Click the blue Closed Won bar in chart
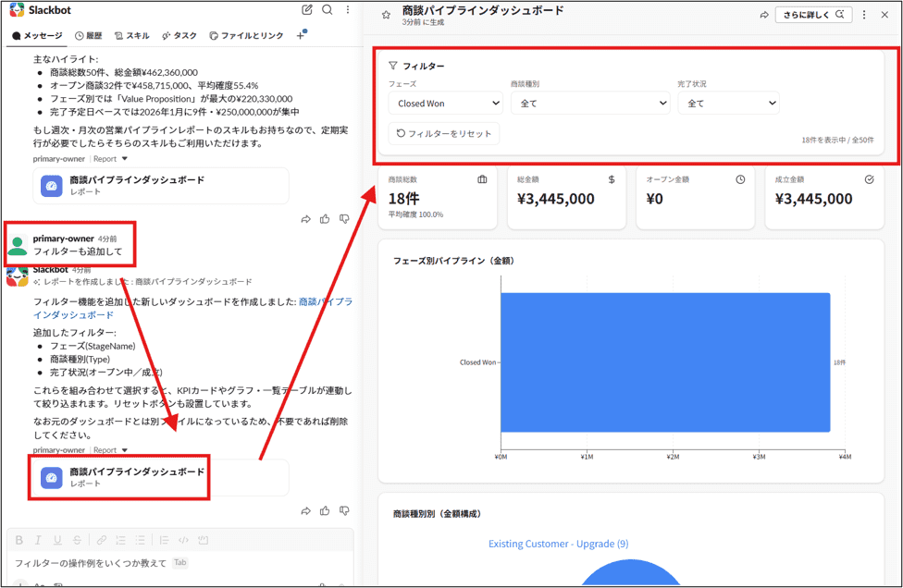The height and width of the screenshot is (588, 903). pyautogui.click(x=665, y=362)
